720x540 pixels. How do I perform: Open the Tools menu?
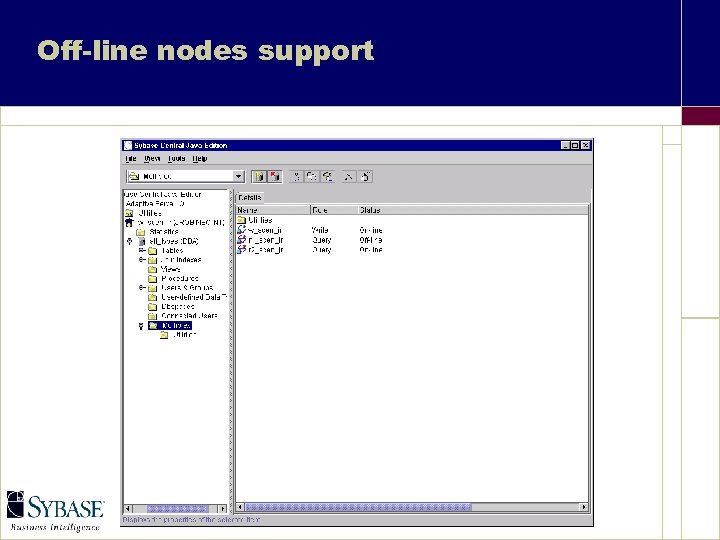click(x=176, y=159)
